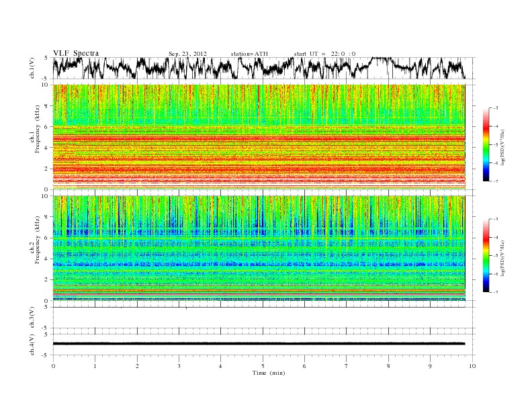532x411 pixels.
Task: Click the time axis tick label "5"
Action: tap(263, 366)
